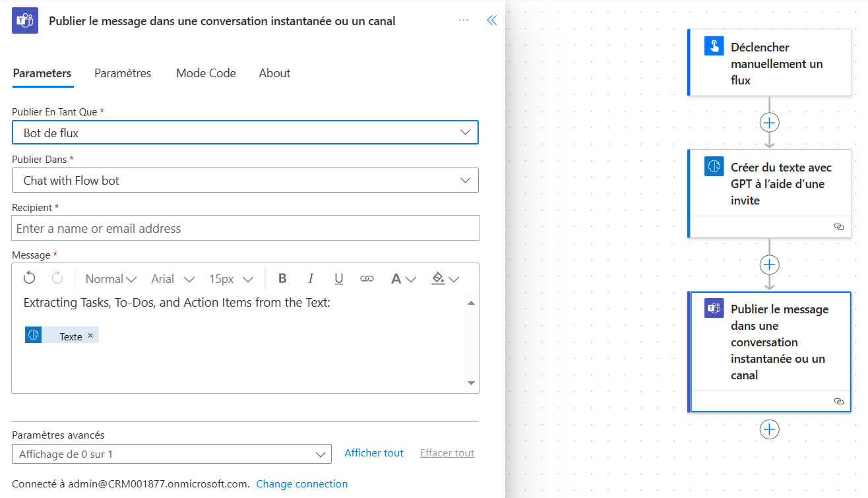This screenshot has height=498, width=868.
Task: Add a step after the Déclencher trigger
Action: click(x=770, y=122)
